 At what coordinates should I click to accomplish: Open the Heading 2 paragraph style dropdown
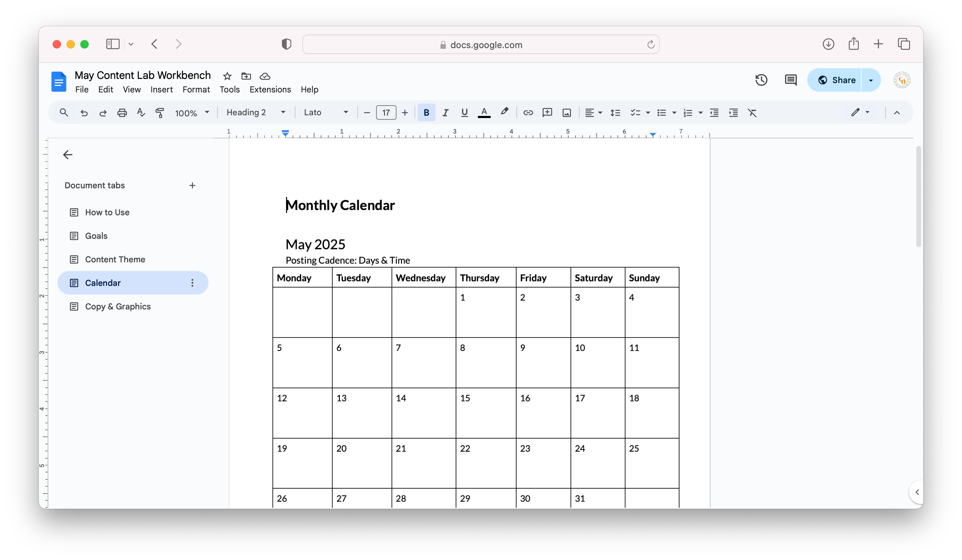coord(256,112)
